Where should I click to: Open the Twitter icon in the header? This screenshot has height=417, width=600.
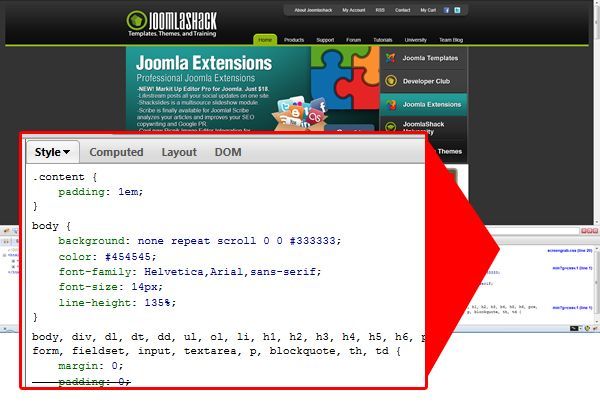point(457,10)
